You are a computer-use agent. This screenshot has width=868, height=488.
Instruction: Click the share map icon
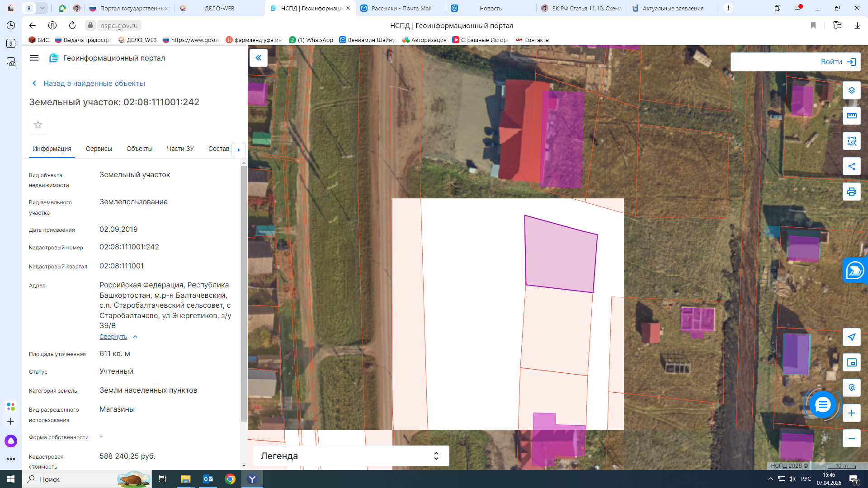(x=851, y=166)
